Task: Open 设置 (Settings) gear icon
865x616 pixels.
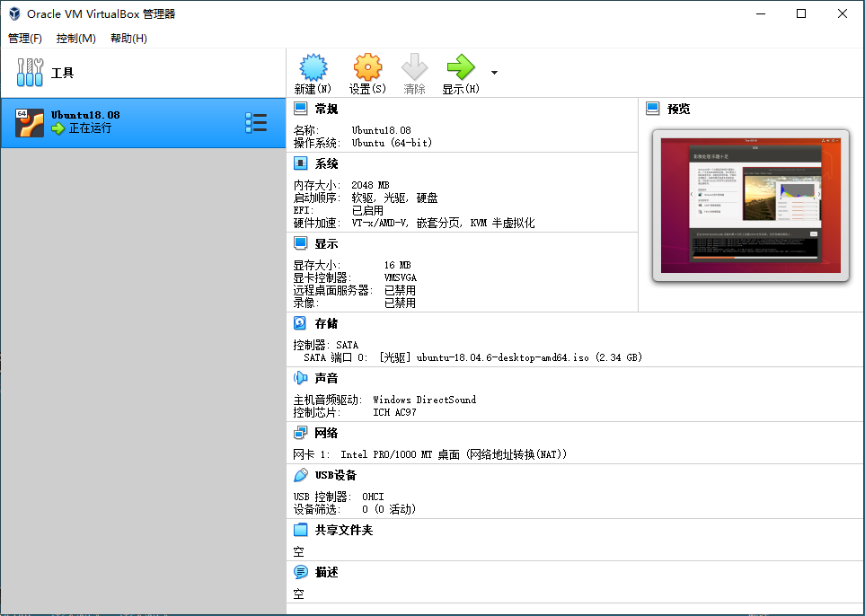Action: [x=367, y=67]
